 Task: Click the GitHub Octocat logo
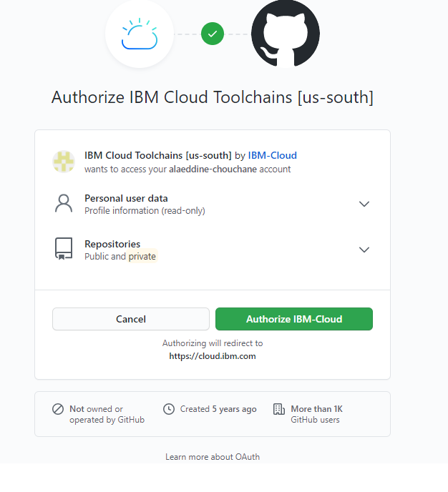[286, 34]
